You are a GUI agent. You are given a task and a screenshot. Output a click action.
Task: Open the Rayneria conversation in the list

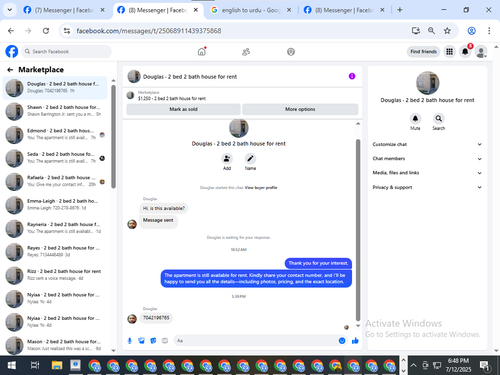pos(55,228)
